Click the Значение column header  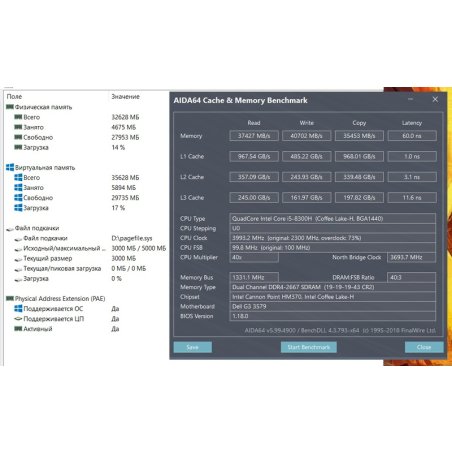point(125,97)
